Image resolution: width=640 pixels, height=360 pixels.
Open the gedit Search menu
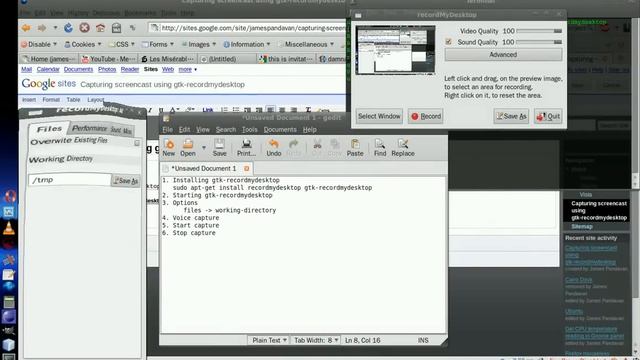[226, 129]
